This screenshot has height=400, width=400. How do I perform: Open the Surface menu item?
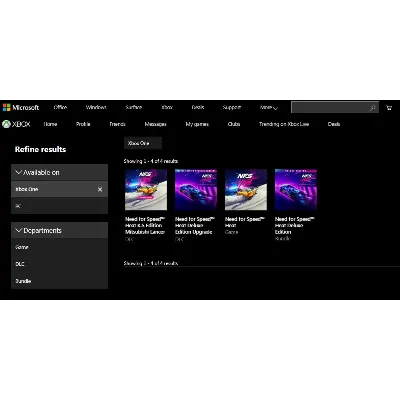tap(134, 107)
